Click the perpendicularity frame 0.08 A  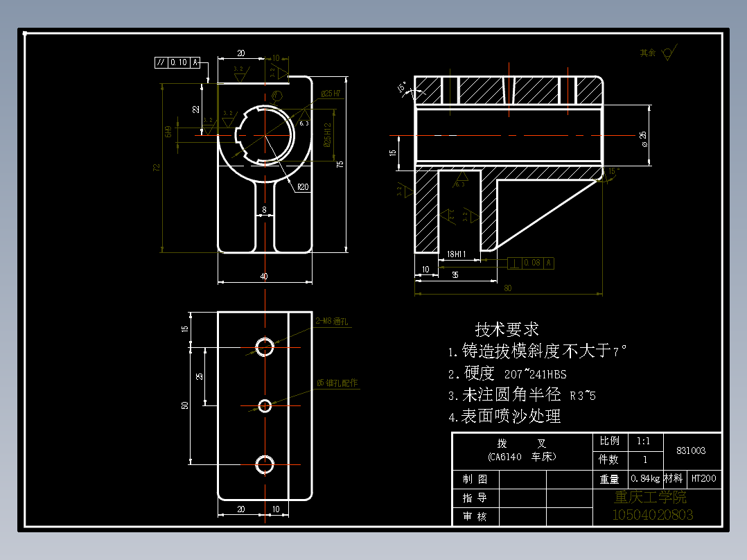pyautogui.click(x=530, y=263)
